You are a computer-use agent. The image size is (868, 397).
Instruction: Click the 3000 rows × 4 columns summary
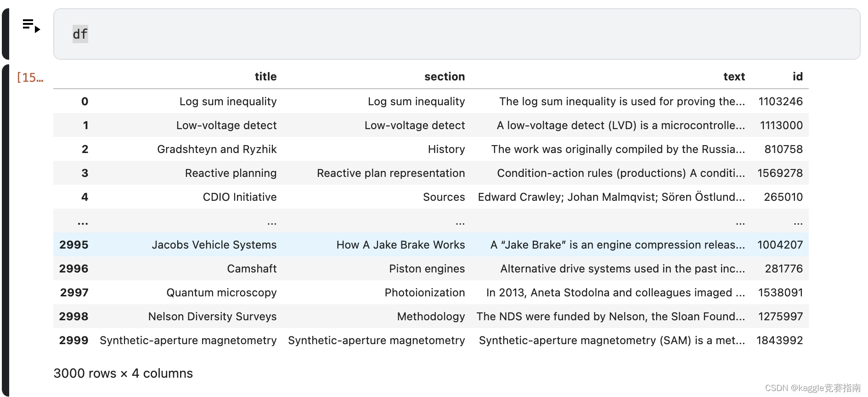[x=123, y=373]
